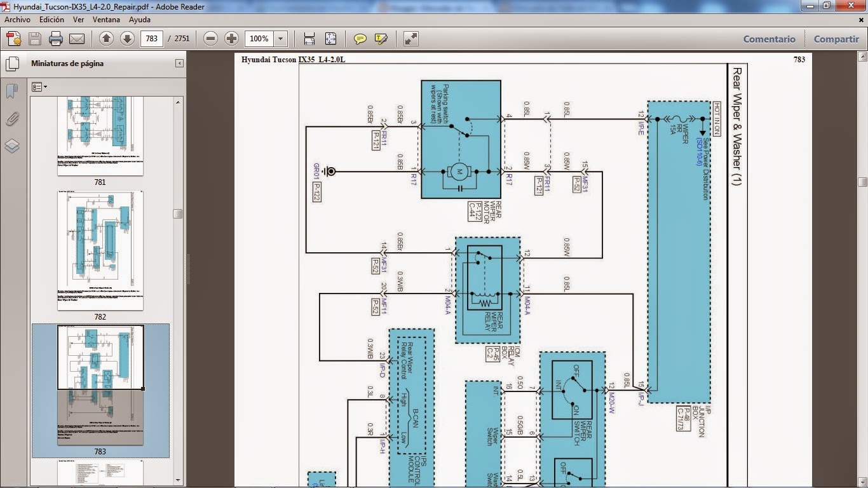Image resolution: width=868 pixels, height=488 pixels.
Task: Click the zoom percentage field 100%
Action: 259,39
